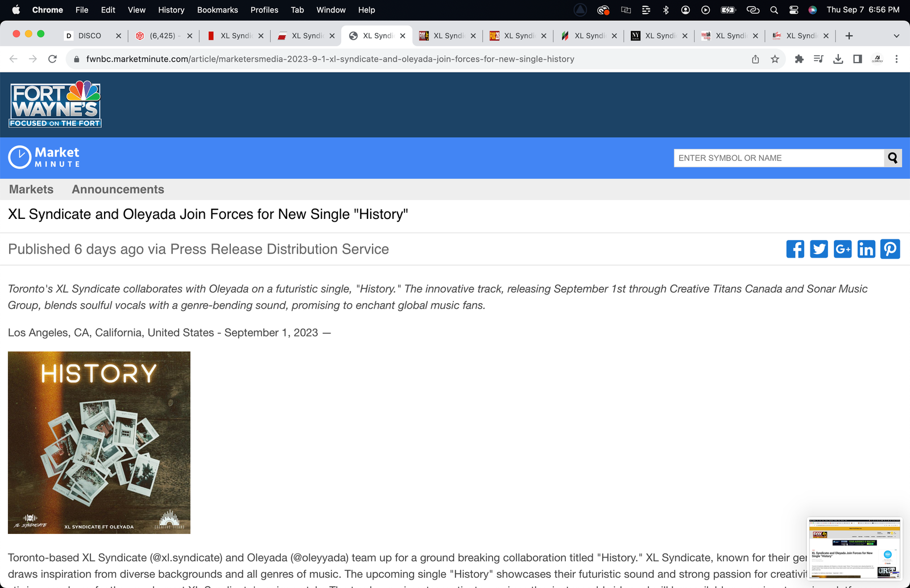Reload the current page
The image size is (910, 588).
coord(52,59)
